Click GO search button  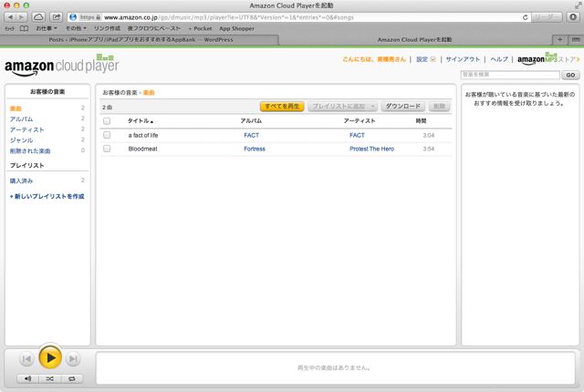click(570, 75)
